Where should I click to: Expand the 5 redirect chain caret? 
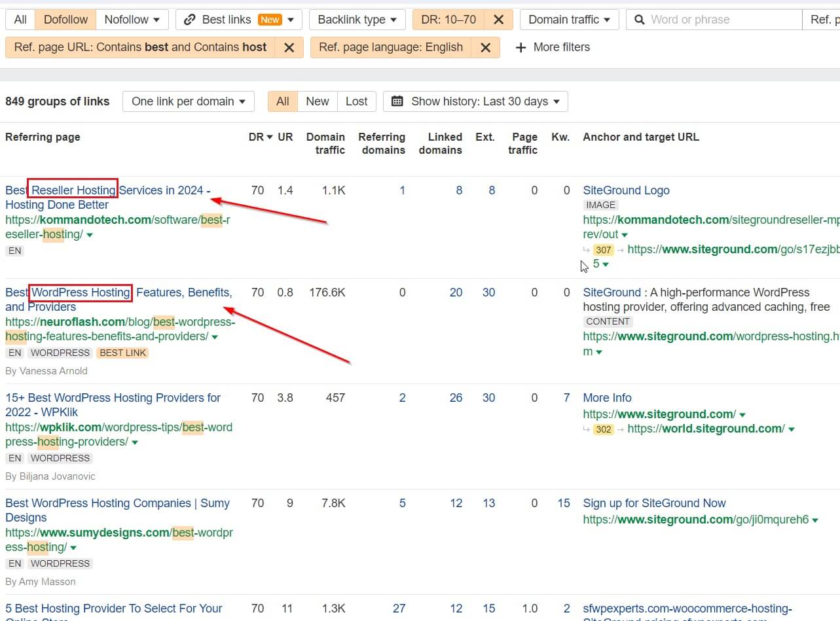point(606,264)
